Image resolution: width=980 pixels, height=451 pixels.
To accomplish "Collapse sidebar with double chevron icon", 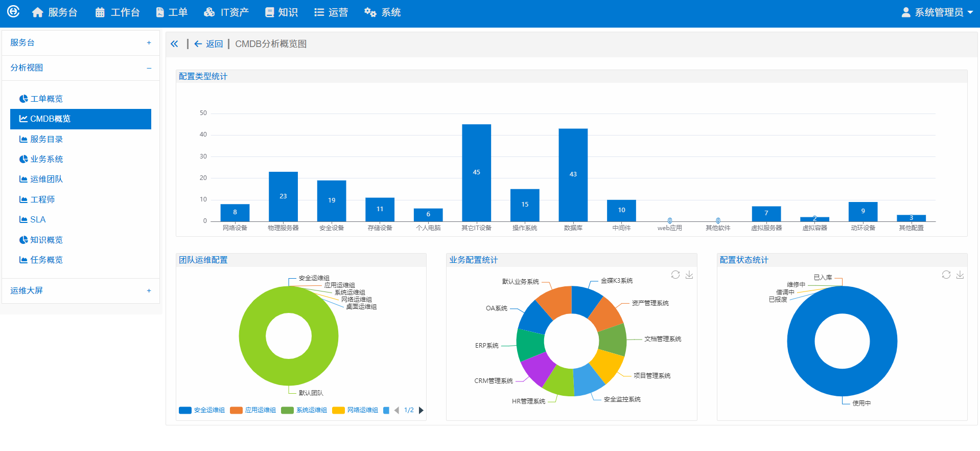I will click(174, 44).
